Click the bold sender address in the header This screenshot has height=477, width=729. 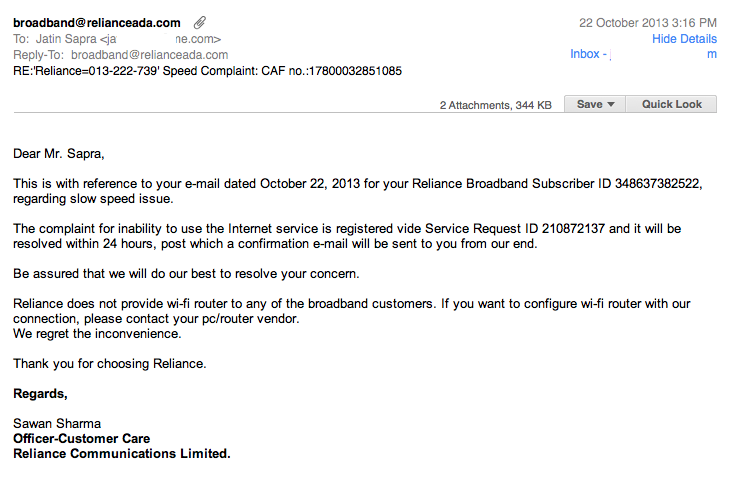coord(97,22)
